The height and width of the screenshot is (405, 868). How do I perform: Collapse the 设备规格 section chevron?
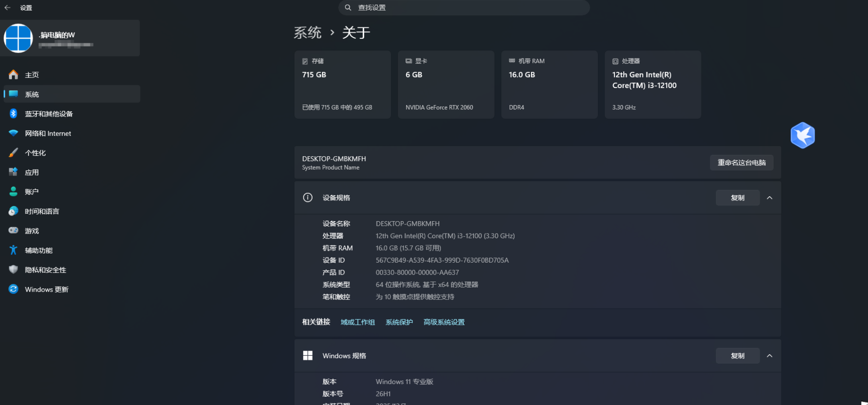(769, 198)
